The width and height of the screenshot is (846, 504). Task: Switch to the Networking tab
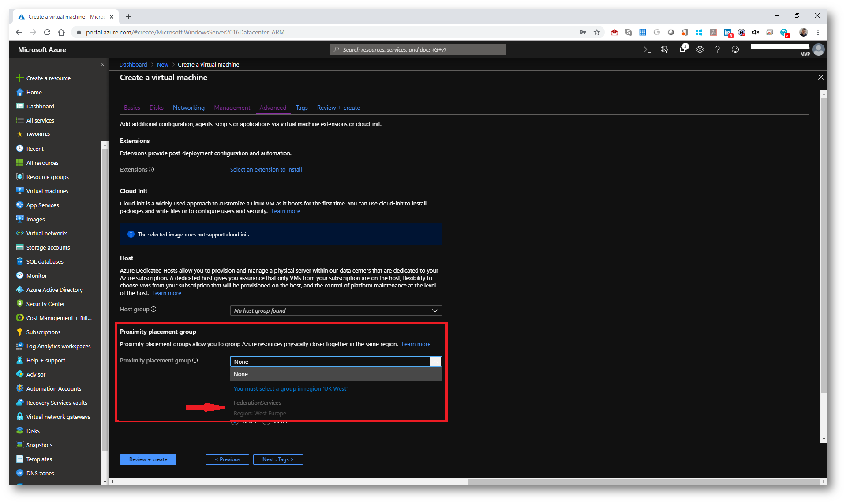coord(188,108)
